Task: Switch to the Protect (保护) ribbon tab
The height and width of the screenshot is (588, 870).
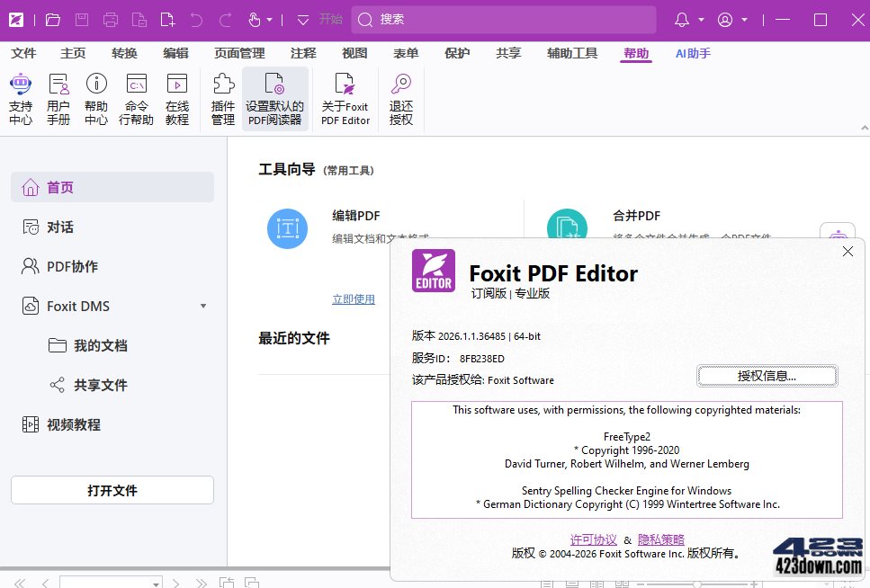Action: point(457,53)
